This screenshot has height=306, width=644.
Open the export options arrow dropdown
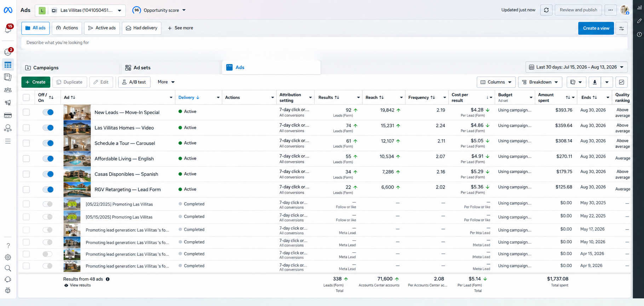(x=607, y=82)
